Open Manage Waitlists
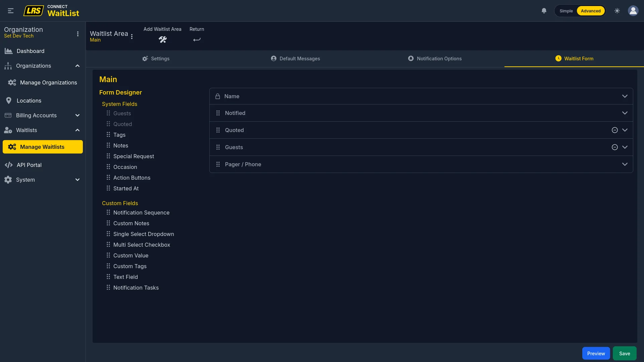644x362 pixels. (x=43, y=147)
